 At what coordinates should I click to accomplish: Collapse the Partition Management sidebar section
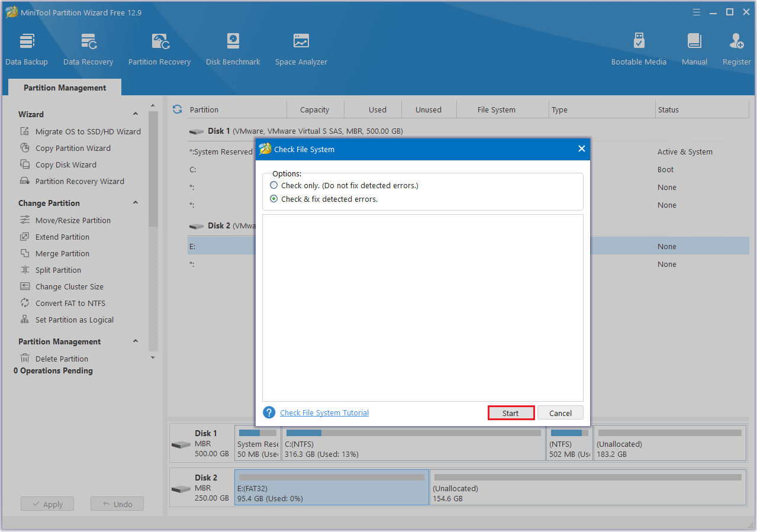136,341
